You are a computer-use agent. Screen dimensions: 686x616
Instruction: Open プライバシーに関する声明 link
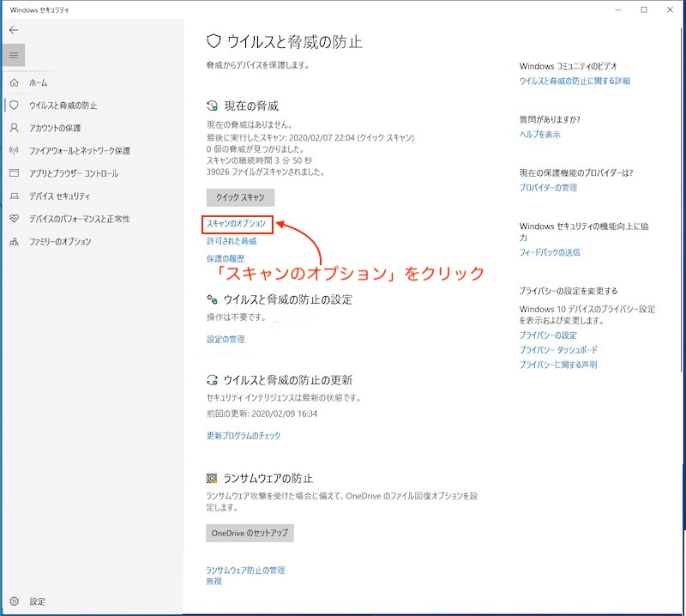coord(558,365)
